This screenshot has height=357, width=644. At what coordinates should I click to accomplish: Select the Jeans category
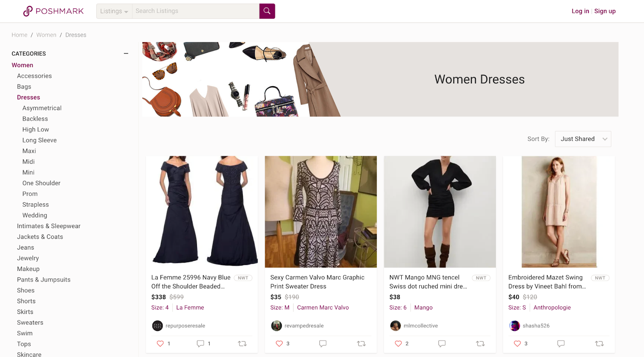pyautogui.click(x=25, y=248)
